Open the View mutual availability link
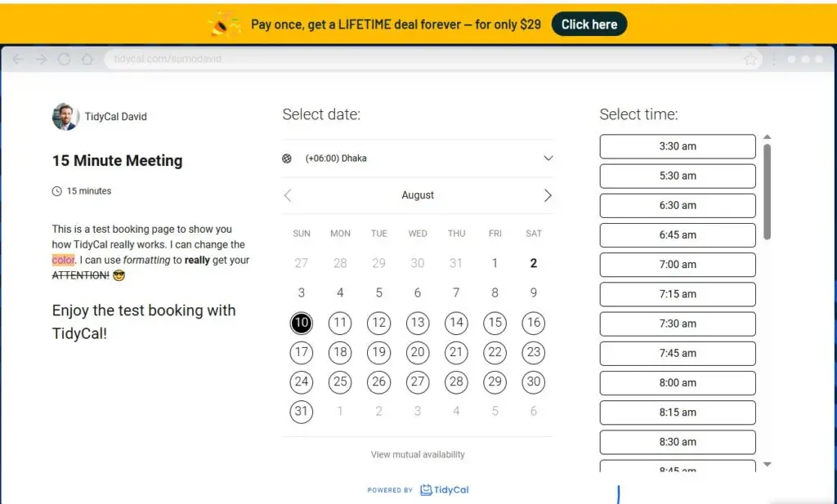This screenshot has width=837, height=504. point(418,454)
